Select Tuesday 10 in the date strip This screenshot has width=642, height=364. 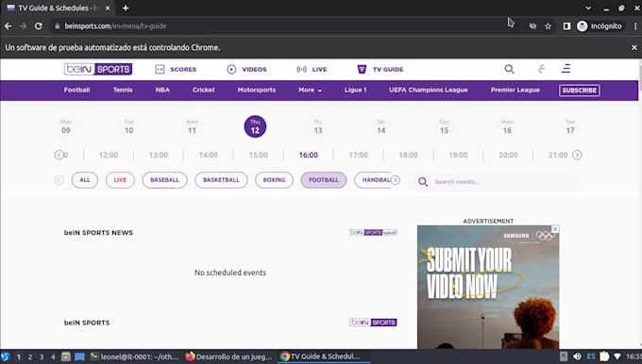pyautogui.click(x=129, y=126)
